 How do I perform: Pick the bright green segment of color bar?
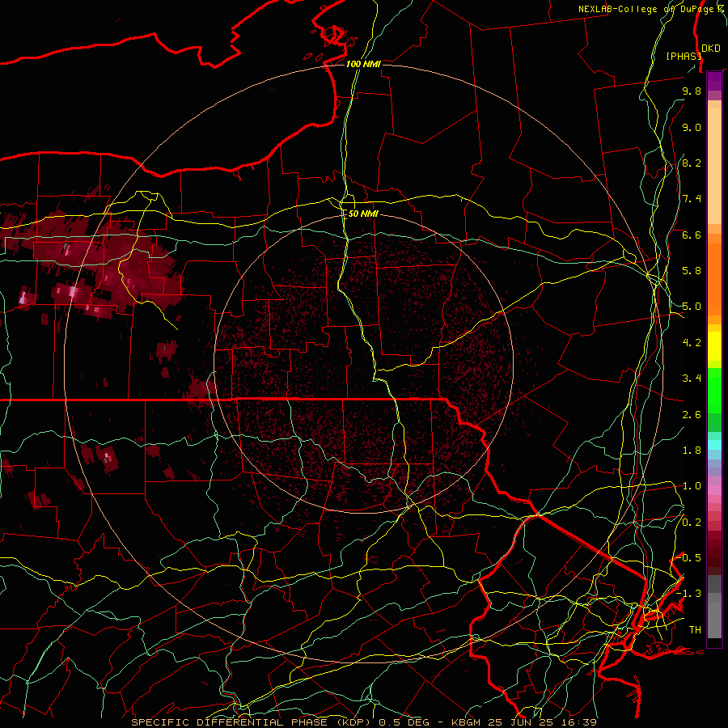(714, 390)
